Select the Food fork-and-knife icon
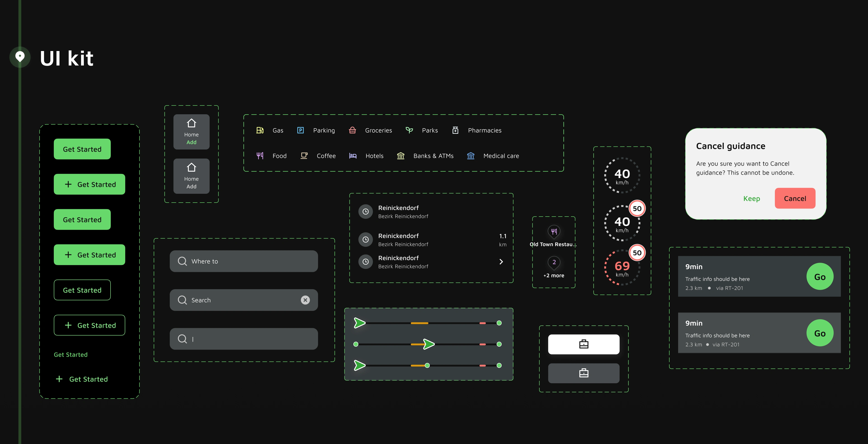 260,156
